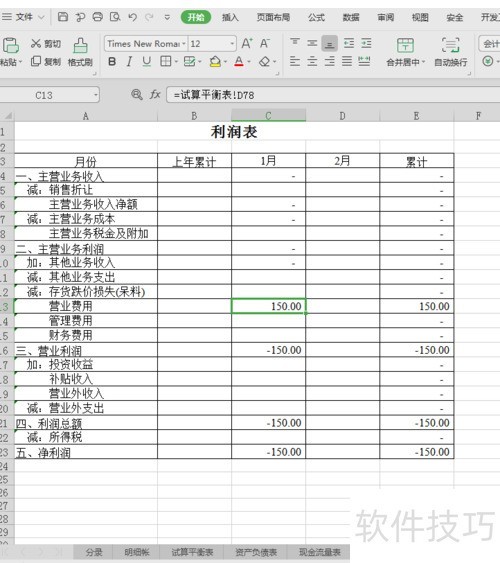The width and height of the screenshot is (500, 563).
Task: Open Print Preview from quick toolbar
Action: (115, 17)
